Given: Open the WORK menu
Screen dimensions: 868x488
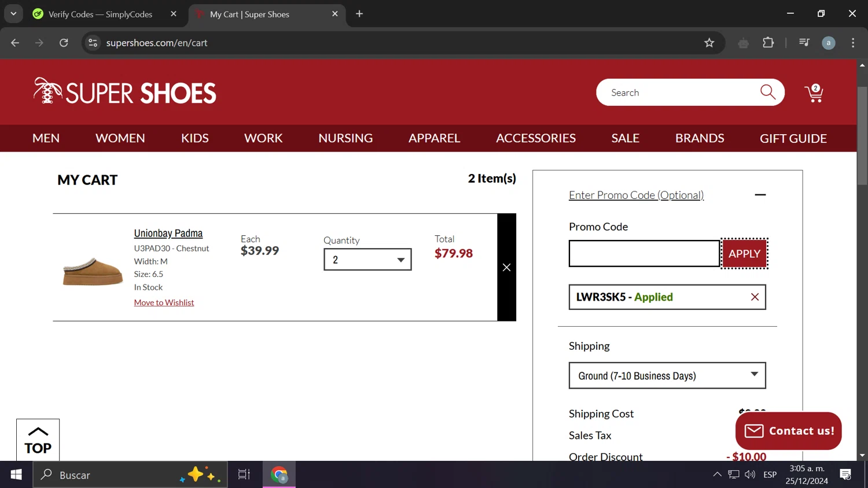Looking at the screenshot, I should [263, 138].
